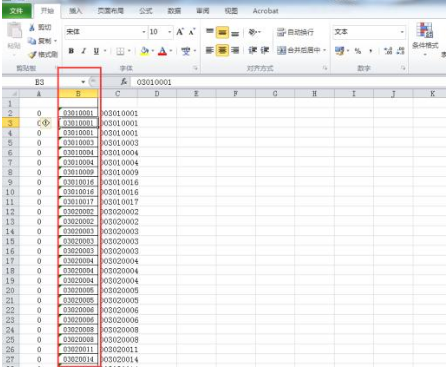
Task: Toggle middle vertical alignment
Action: [x=222, y=32]
